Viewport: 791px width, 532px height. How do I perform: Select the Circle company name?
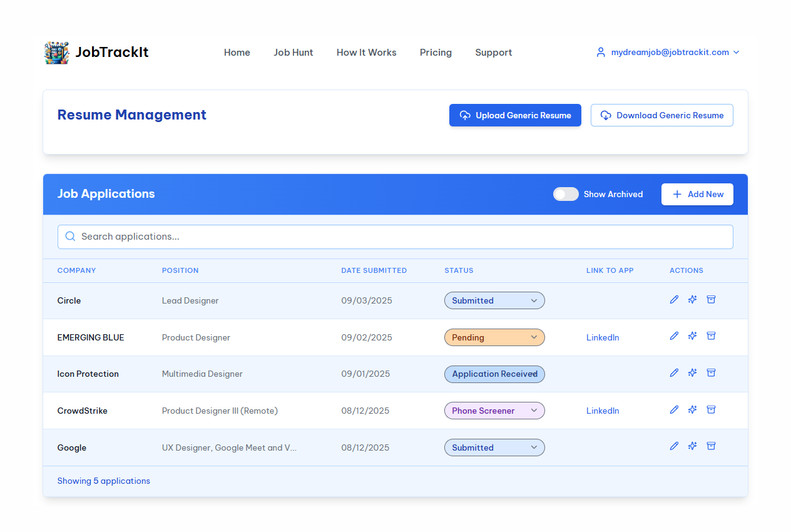[x=69, y=300]
